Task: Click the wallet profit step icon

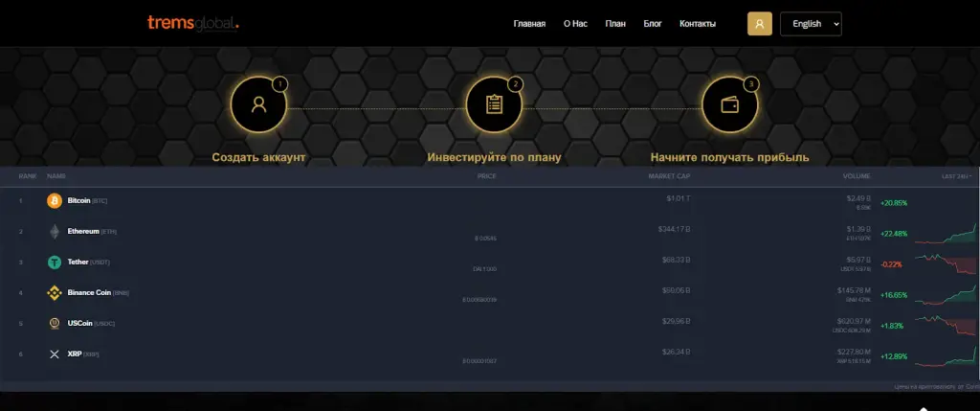Action: pos(730,104)
